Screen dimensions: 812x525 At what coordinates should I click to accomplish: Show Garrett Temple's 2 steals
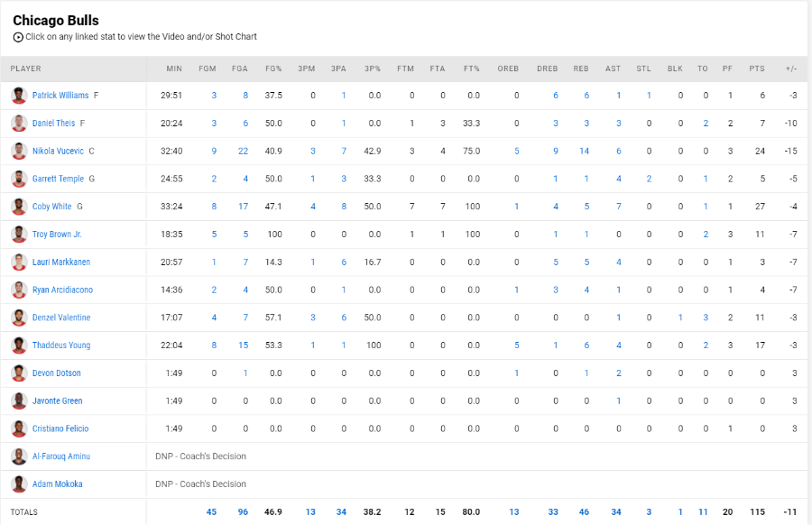[649, 179]
